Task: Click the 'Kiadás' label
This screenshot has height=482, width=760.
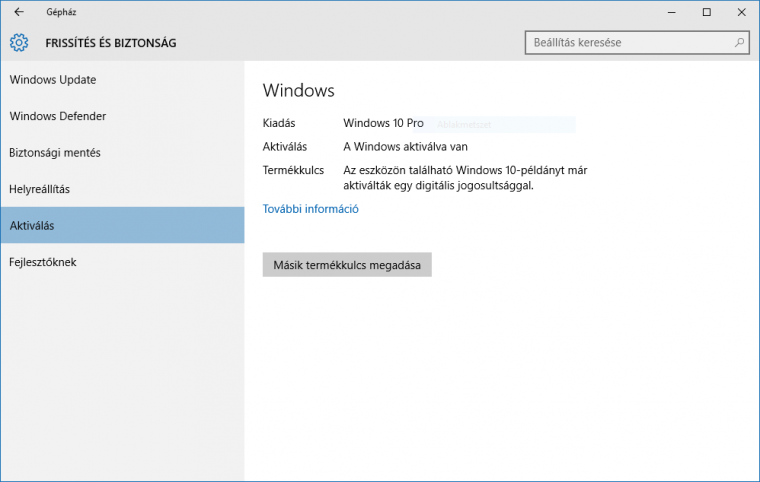Action: (279, 123)
